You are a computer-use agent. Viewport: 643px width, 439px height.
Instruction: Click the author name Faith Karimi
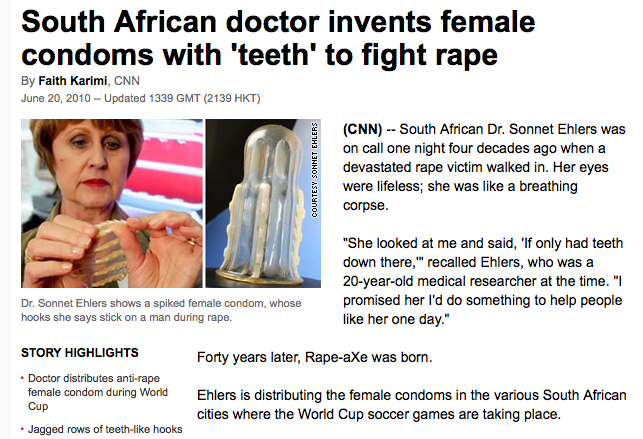[x=73, y=81]
